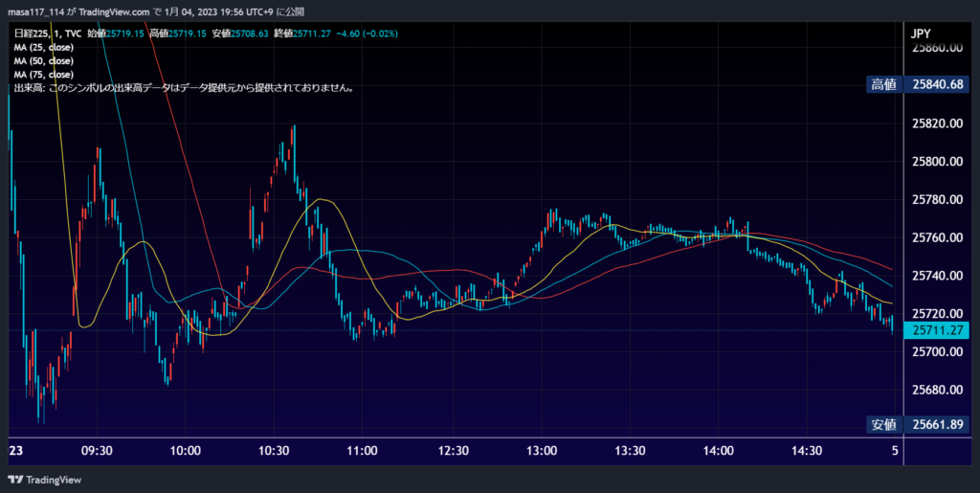The height and width of the screenshot is (493, 980).
Task: Click the 安値 25661.89 price label
Action: click(x=918, y=425)
